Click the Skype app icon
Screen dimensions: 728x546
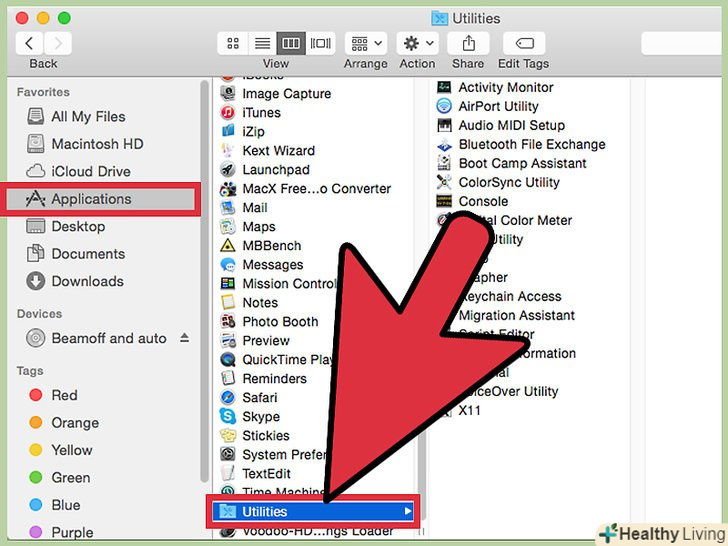click(x=228, y=416)
